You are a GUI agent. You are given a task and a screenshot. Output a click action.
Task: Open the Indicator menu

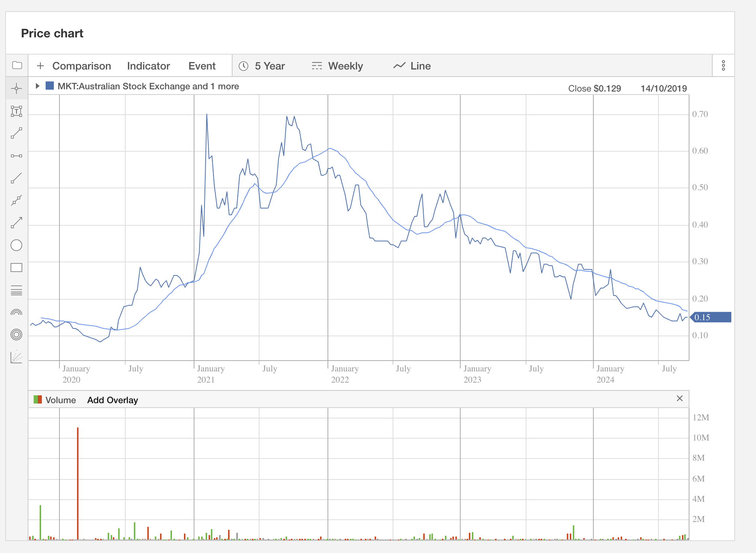(148, 66)
